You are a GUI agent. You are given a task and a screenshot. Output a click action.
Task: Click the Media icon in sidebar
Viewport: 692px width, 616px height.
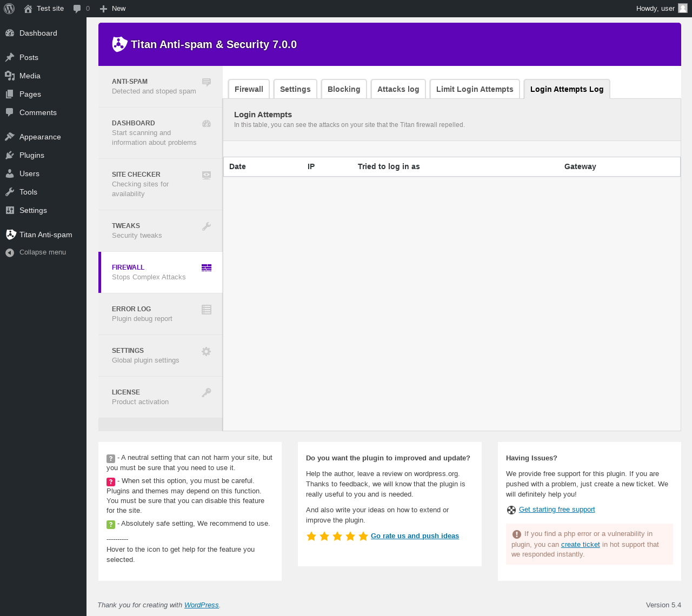click(x=10, y=76)
